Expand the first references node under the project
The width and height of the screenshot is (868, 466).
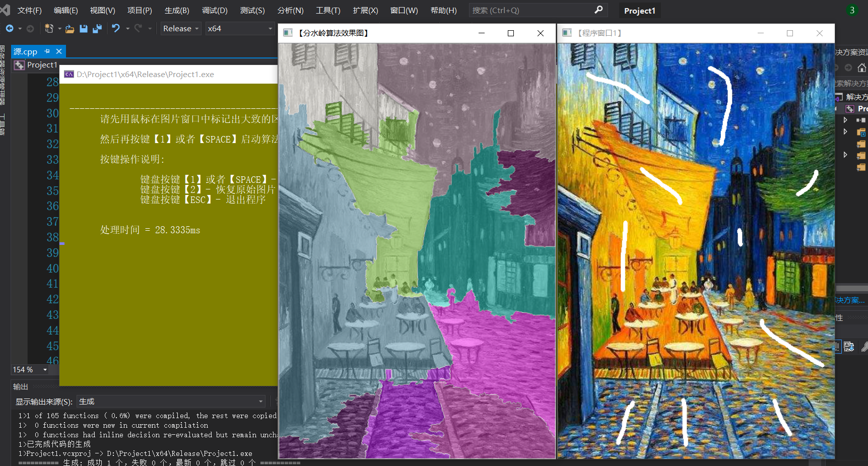coord(845,120)
